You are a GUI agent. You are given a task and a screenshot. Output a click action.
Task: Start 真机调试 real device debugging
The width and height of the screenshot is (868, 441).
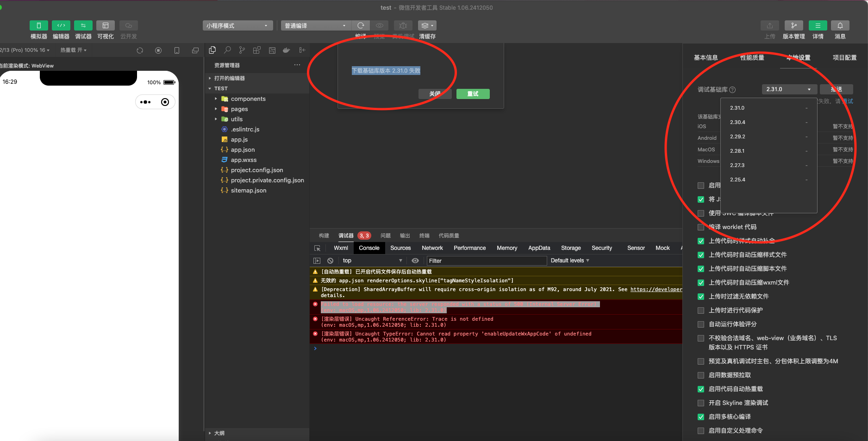pos(403,25)
